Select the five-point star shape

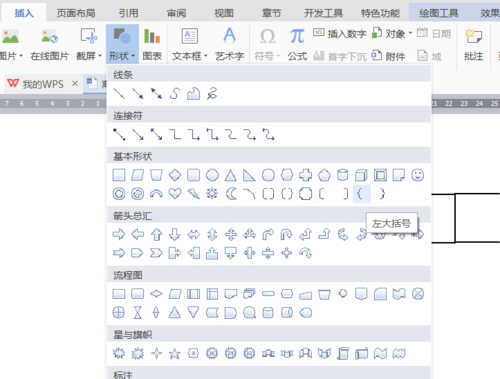tap(175, 353)
